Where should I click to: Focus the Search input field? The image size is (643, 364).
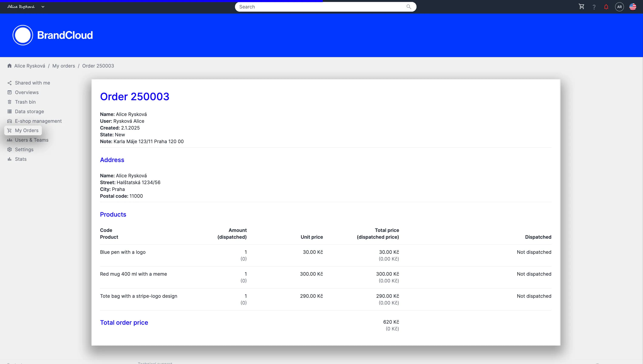click(x=320, y=7)
